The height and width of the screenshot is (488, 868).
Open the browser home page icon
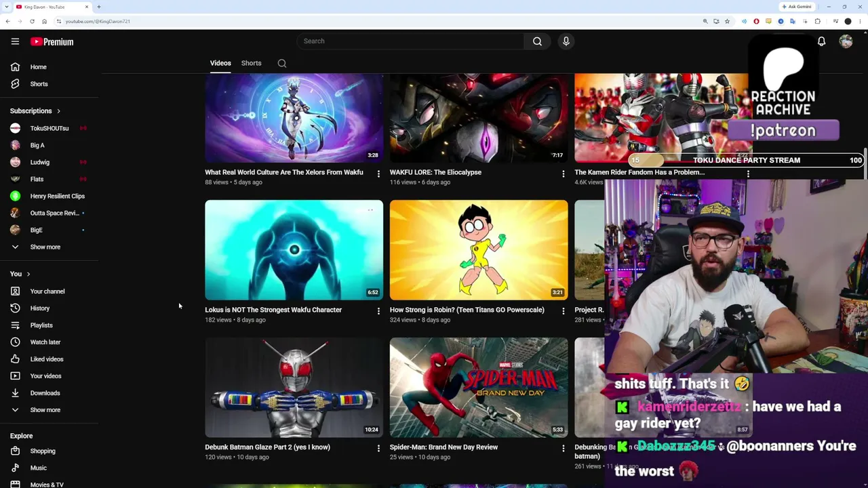[x=44, y=21]
